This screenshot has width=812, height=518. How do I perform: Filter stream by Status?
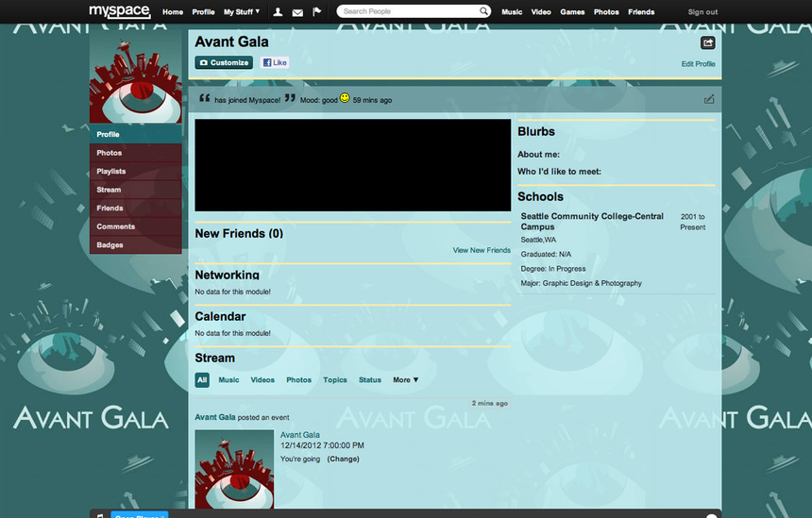pos(370,380)
